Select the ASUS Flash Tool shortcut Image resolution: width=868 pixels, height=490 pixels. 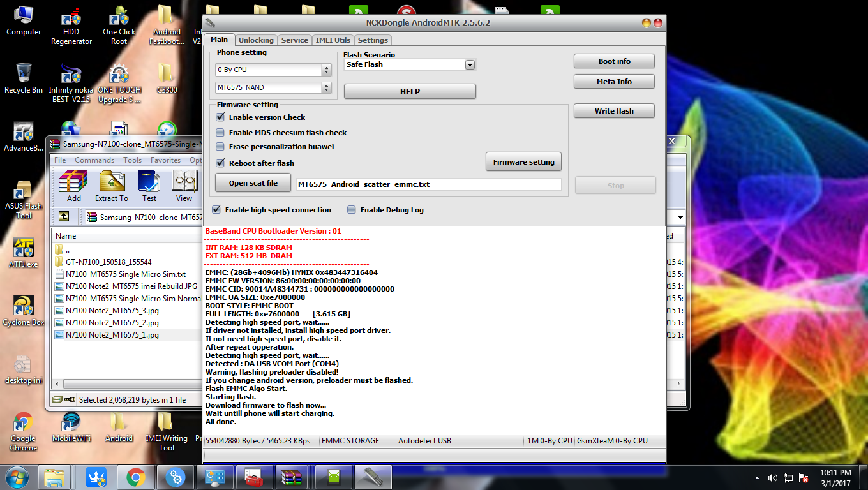coord(24,200)
